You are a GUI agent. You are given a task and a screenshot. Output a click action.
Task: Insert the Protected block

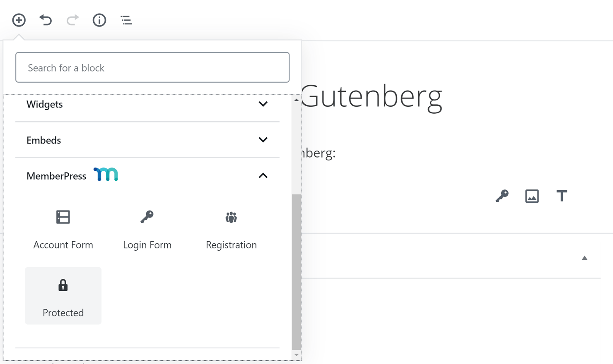pyautogui.click(x=63, y=296)
